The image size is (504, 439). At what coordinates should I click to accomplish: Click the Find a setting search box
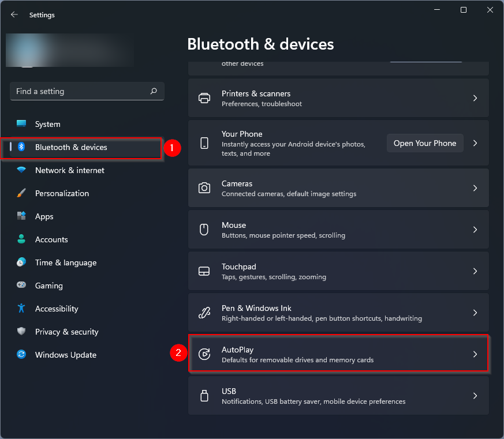coord(87,91)
